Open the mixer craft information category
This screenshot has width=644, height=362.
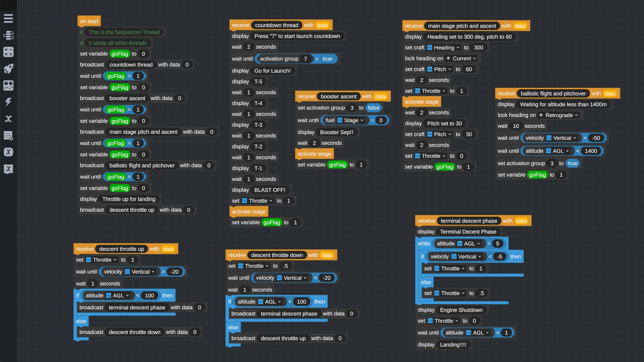coord(8,85)
